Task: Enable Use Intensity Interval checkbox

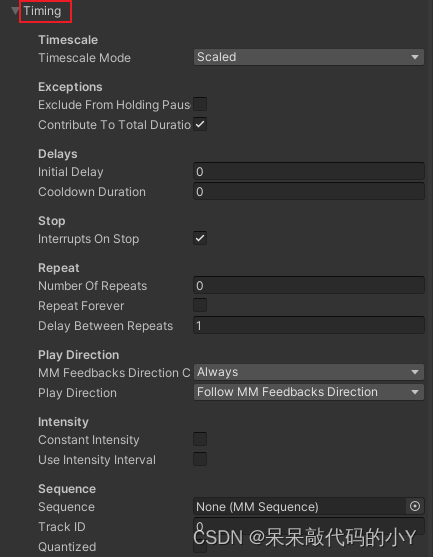Action: tap(200, 459)
